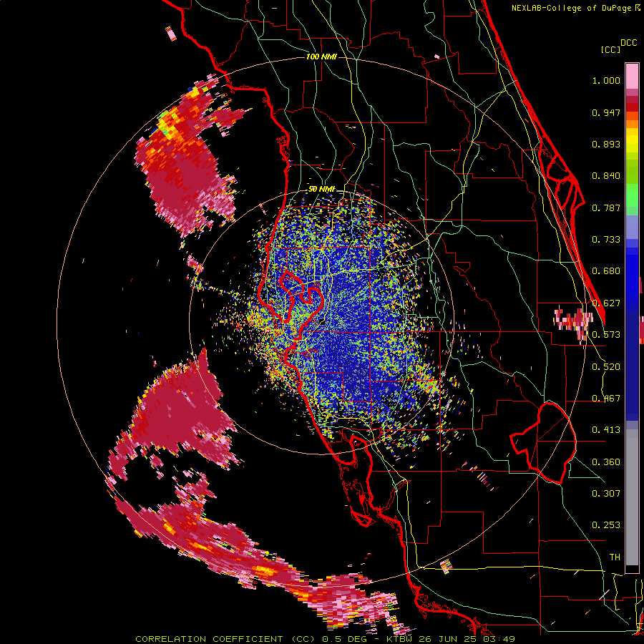Image resolution: width=644 pixels, height=644 pixels.
Task: Click the TH threshold label on legend
Action: pyautogui.click(x=615, y=557)
